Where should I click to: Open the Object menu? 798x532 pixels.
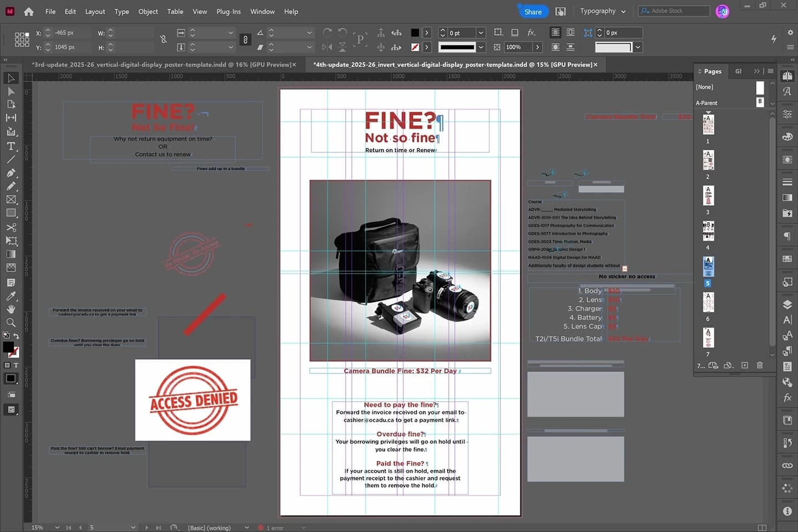pyautogui.click(x=148, y=12)
